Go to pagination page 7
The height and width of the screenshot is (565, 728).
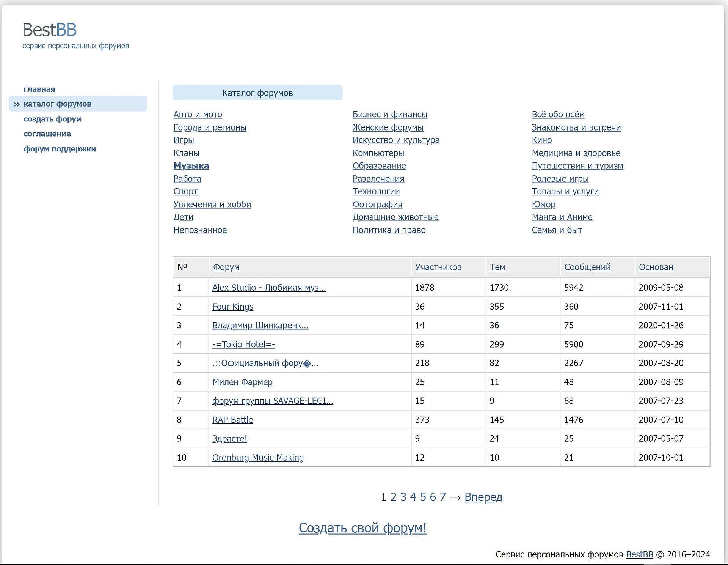click(x=443, y=497)
